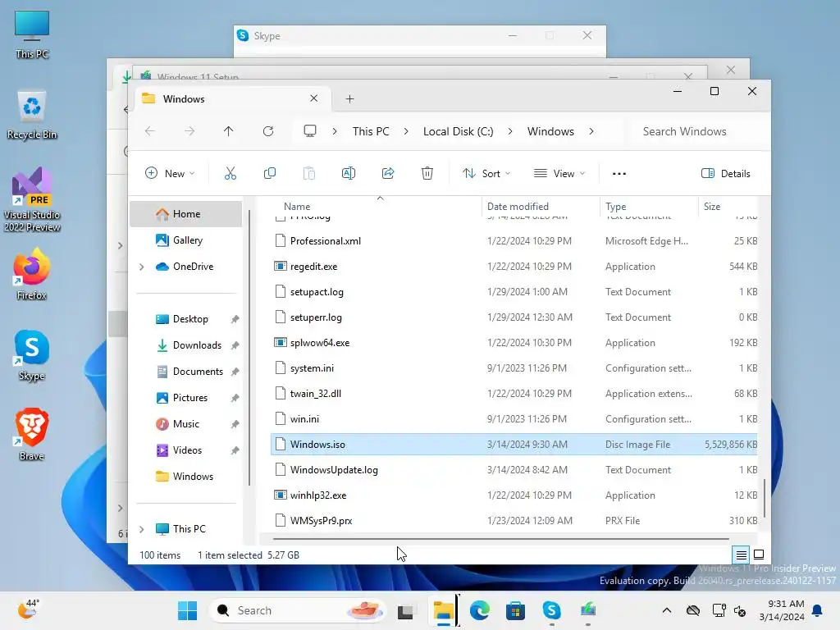840x630 pixels.
Task: Sort by Name column header
Action: click(x=376, y=207)
